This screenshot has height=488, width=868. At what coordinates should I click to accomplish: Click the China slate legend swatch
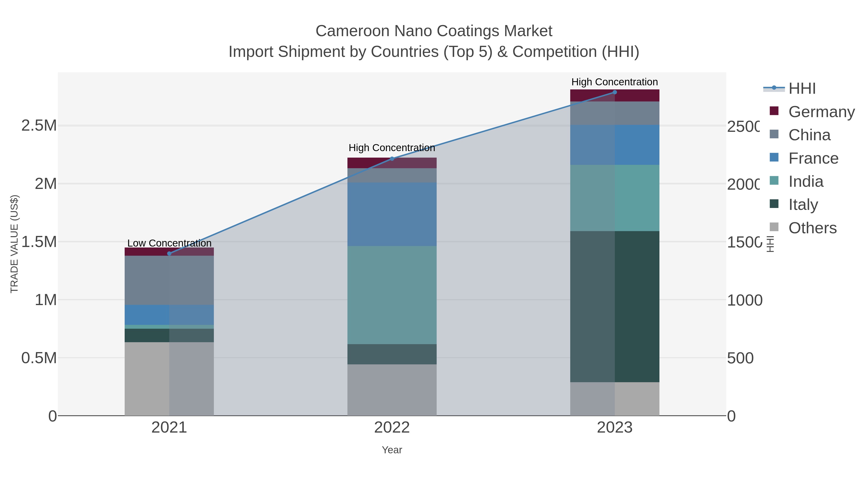pyautogui.click(x=774, y=134)
